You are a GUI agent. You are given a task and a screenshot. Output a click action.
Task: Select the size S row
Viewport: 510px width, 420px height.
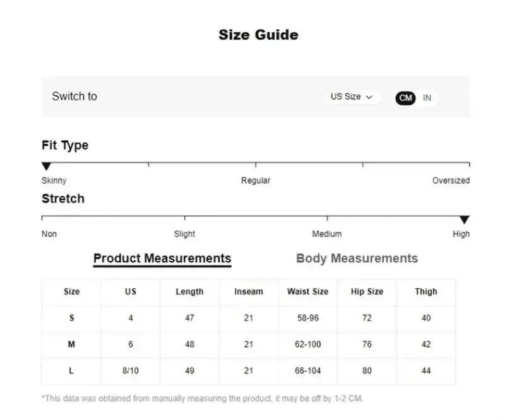(x=71, y=318)
